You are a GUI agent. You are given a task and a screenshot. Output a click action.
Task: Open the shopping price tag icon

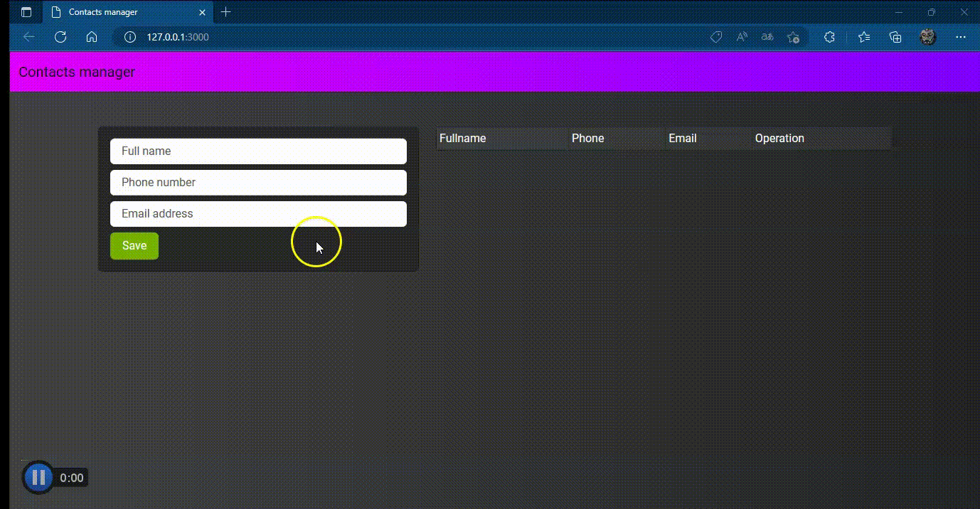pos(716,37)
